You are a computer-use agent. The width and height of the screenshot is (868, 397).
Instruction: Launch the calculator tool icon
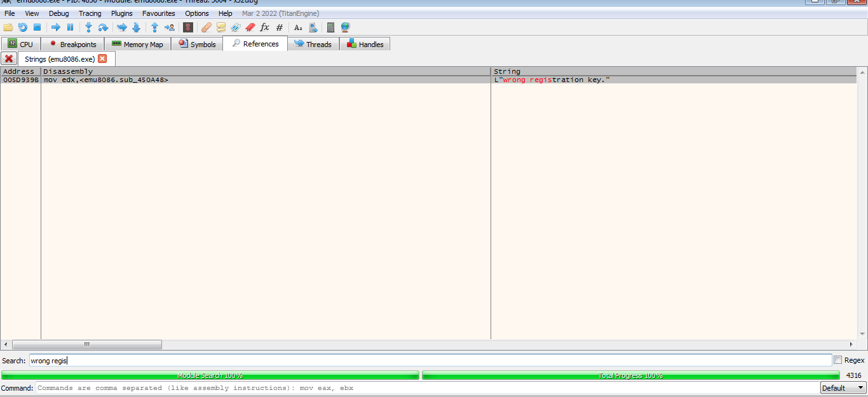click(330, 27)
